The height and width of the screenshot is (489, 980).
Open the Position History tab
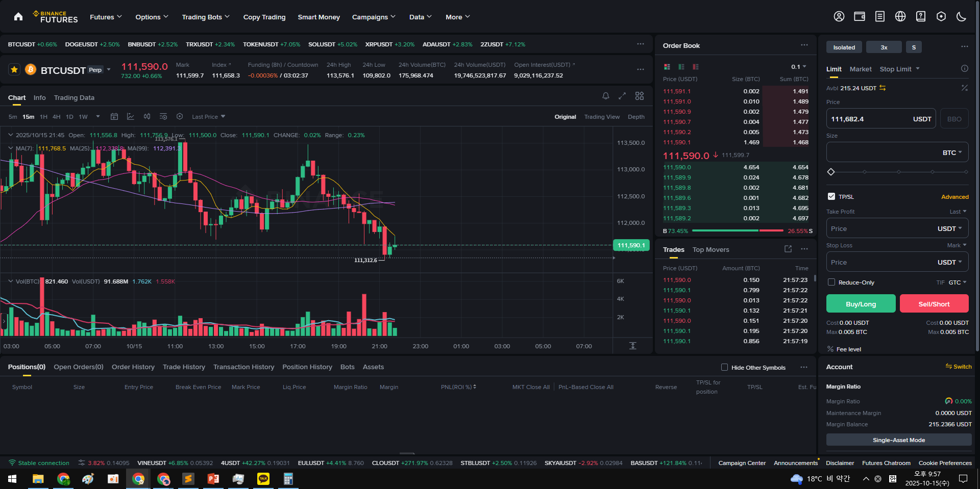pos(307,367)
